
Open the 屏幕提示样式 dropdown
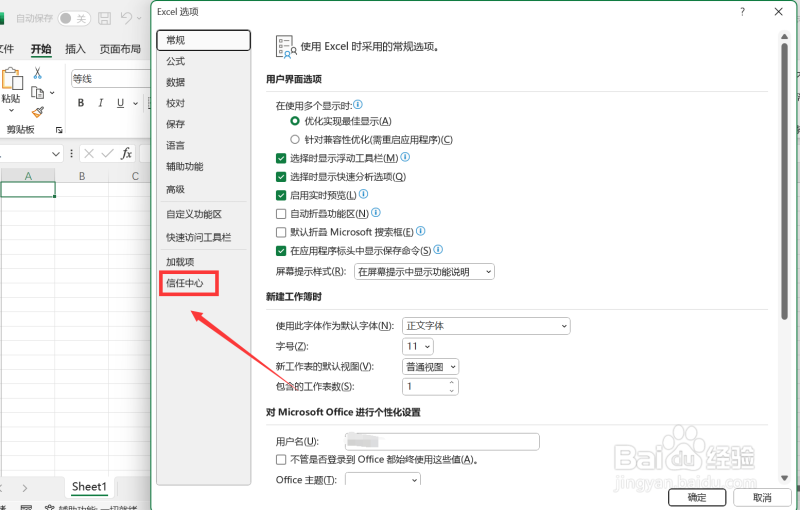tap(424, 272)
